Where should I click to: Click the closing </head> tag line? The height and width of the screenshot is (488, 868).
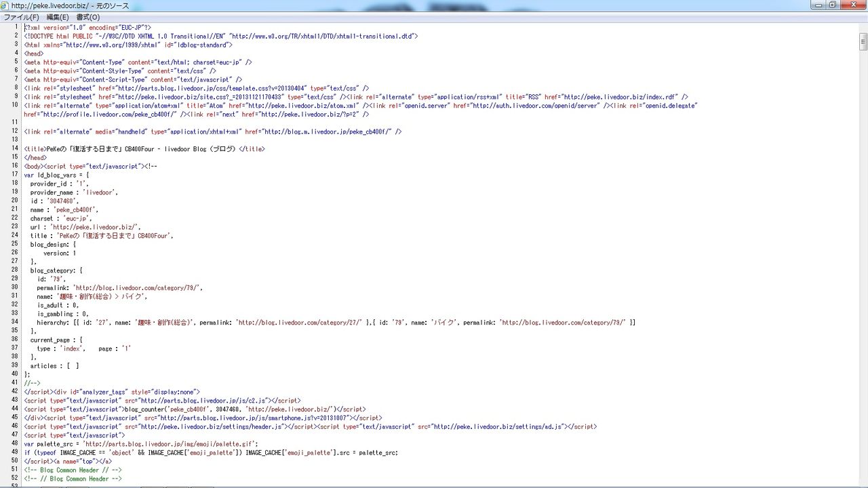(36, 157)
